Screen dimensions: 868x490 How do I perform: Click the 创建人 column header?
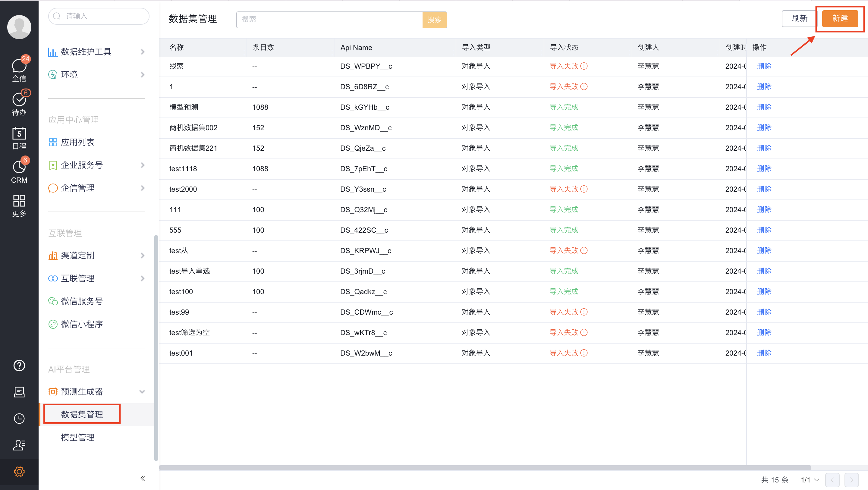(x=648, y=47)
